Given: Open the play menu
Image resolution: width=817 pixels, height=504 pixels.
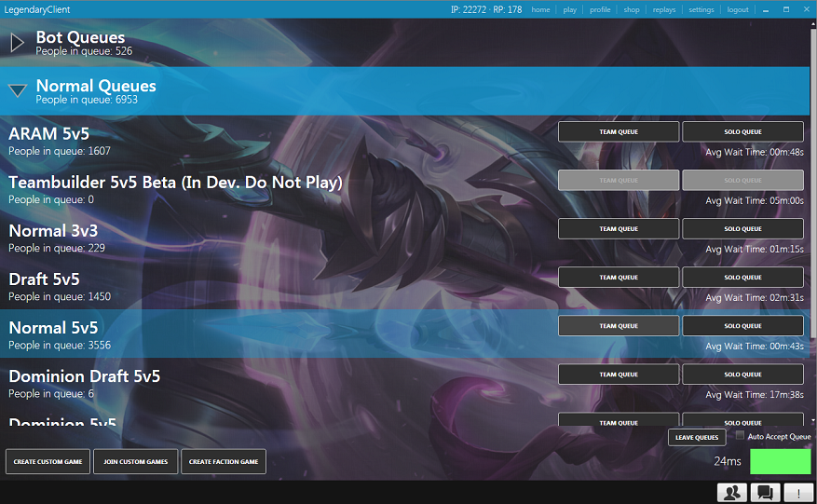Looking at the screenshot, I should pos(569,9).
